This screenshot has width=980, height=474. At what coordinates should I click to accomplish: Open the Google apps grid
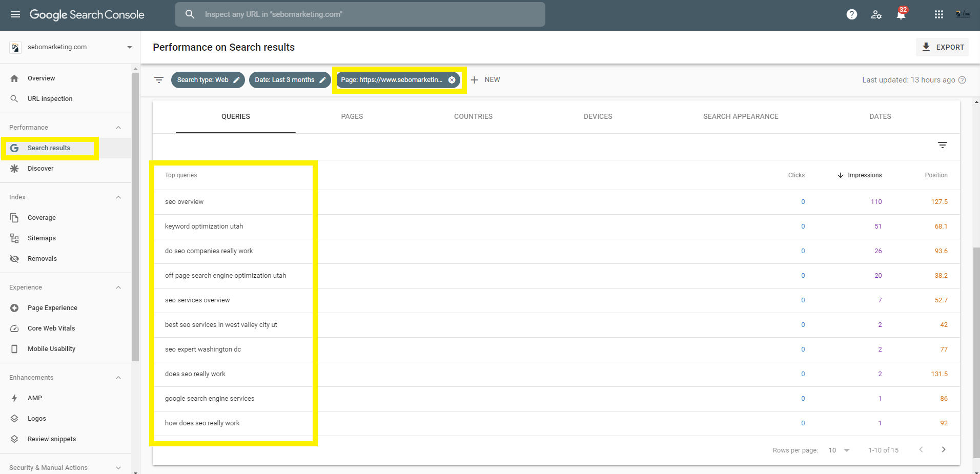point(939,14)
